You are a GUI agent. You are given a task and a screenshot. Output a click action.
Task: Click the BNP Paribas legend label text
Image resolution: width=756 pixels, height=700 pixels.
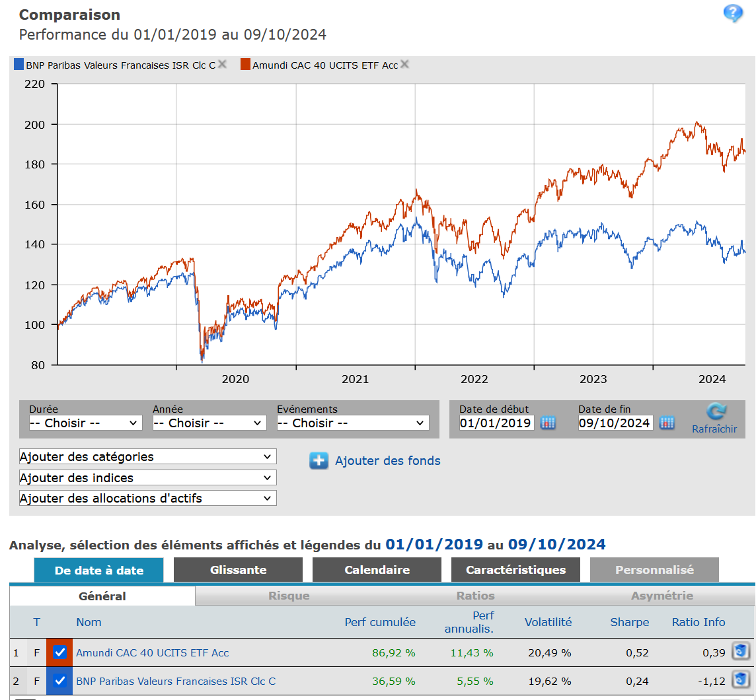tap(121, 65)
